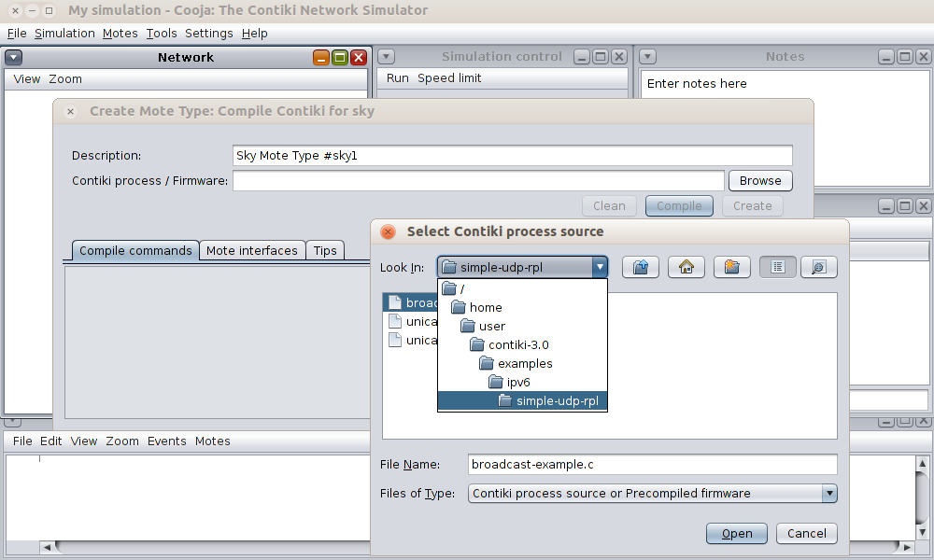The image size is (934, 560).
Task: Switch to the Compile commands tab
Action: click(x=135, y=250)
